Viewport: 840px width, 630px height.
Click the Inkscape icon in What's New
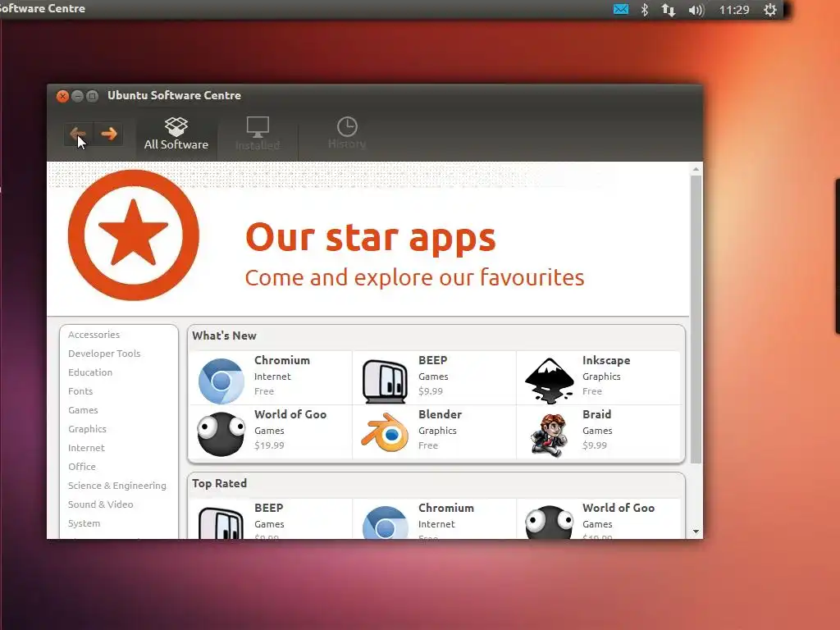[x=549, y=381]
